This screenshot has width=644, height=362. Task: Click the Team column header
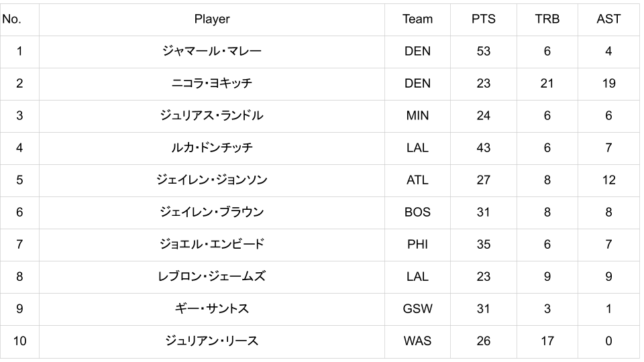tap(417, 19)
